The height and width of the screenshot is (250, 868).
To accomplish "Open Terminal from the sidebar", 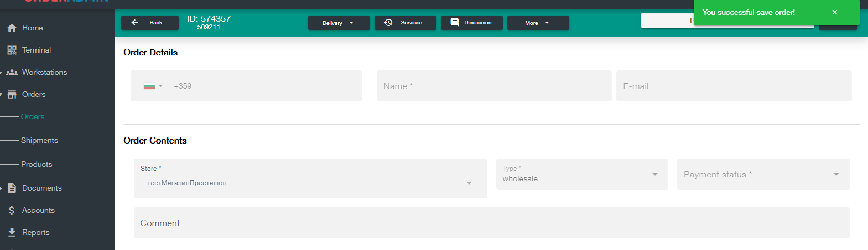I will tap(37, 50).
